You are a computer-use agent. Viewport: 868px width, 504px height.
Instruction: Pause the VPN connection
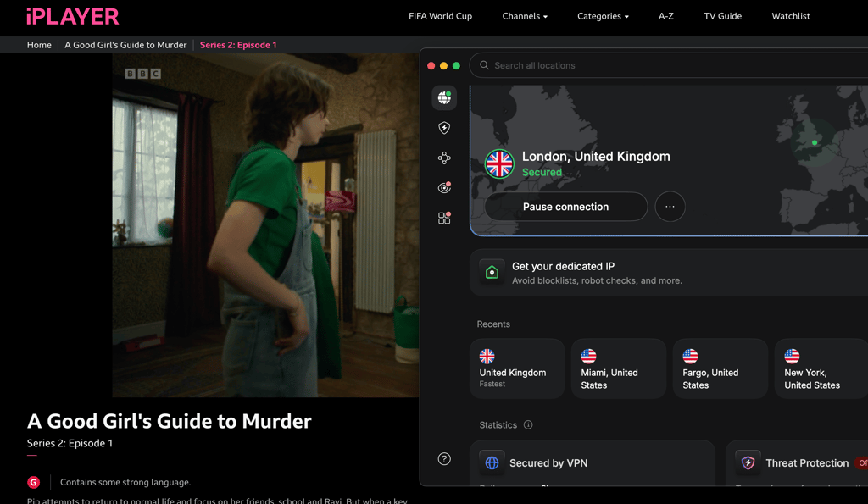(x=565, y=207)
